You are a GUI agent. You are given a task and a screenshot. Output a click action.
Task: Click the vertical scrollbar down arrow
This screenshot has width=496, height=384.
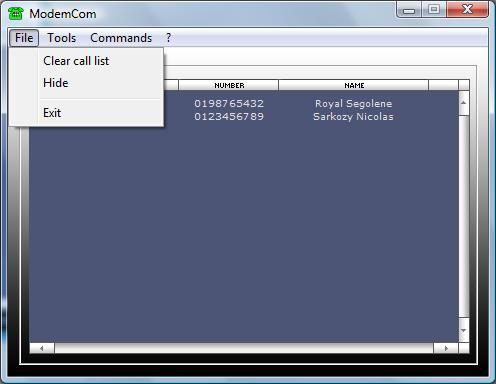coord(464,330)
